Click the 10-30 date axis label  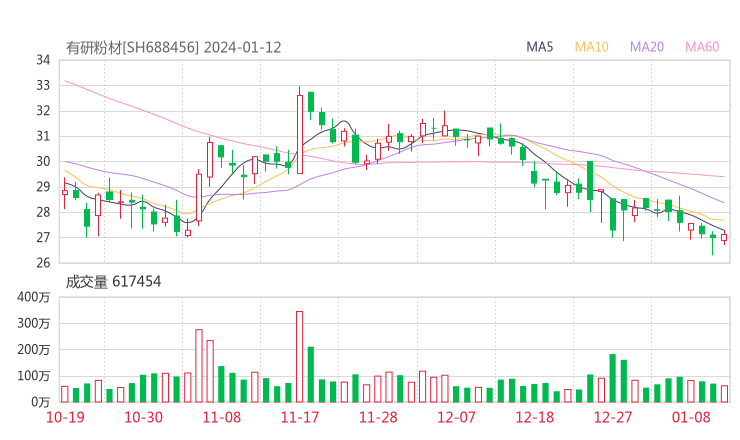coord(143,417)
